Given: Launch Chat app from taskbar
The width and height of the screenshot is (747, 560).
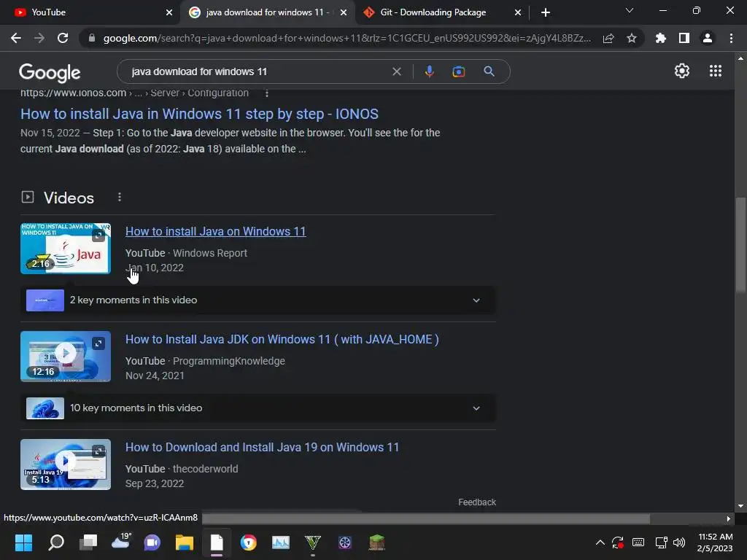Looking at the screenshot, I should (152, 542).
